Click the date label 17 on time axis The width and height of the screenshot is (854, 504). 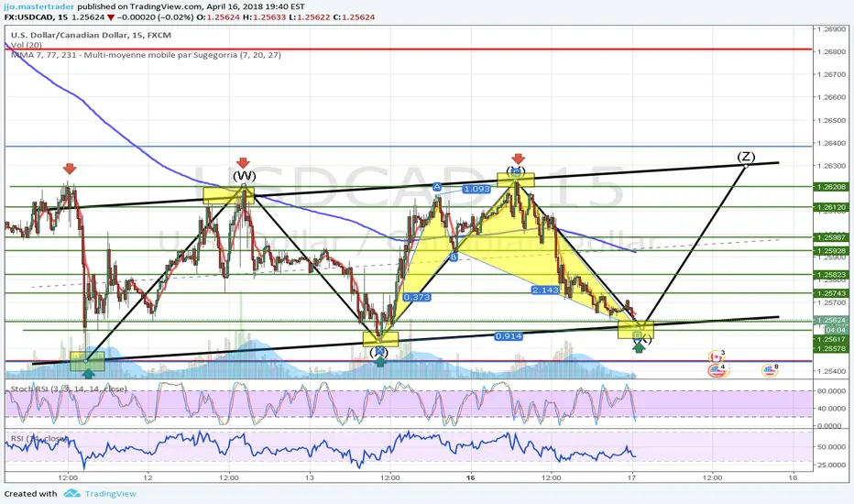coord(631,477)
